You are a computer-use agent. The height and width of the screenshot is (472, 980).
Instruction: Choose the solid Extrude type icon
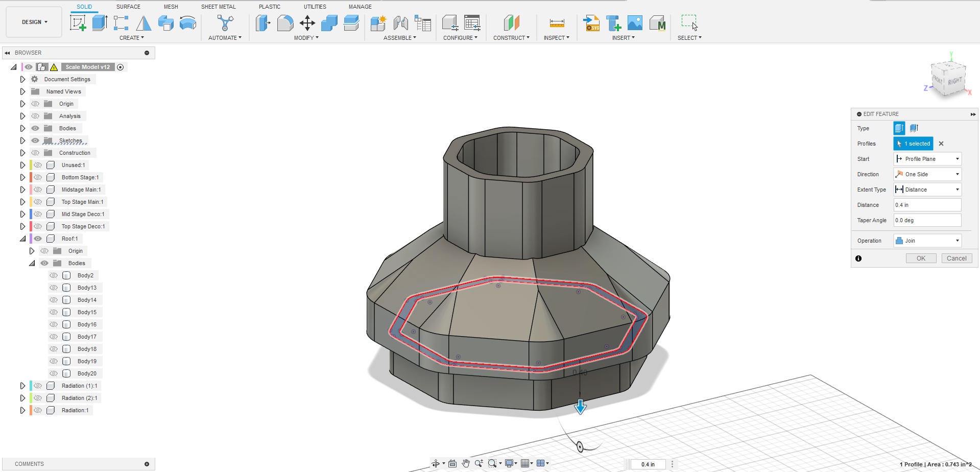899,128
